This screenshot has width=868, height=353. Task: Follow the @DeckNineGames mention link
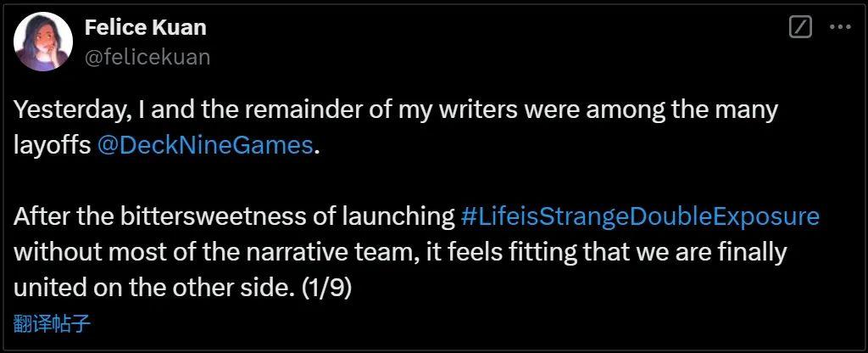pyautogui.click(x=205, y=145)
